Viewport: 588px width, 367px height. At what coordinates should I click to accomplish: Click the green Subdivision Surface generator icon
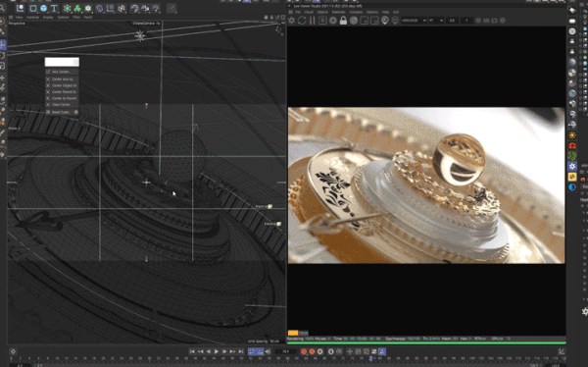(67, 8)
